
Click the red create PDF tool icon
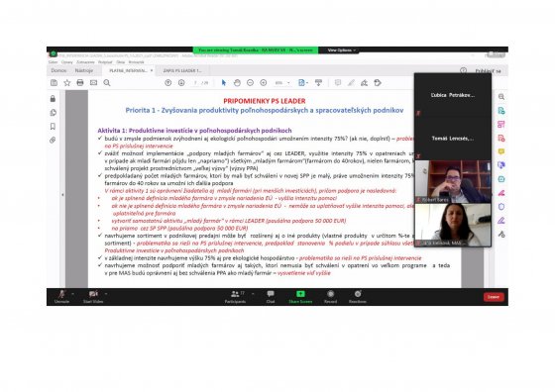point(501,138)
